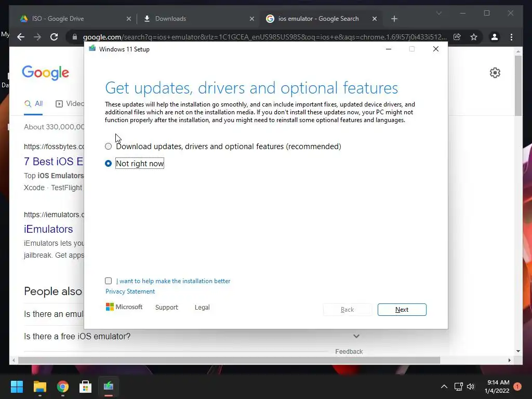Open the network status tray icon

(459, 387)
